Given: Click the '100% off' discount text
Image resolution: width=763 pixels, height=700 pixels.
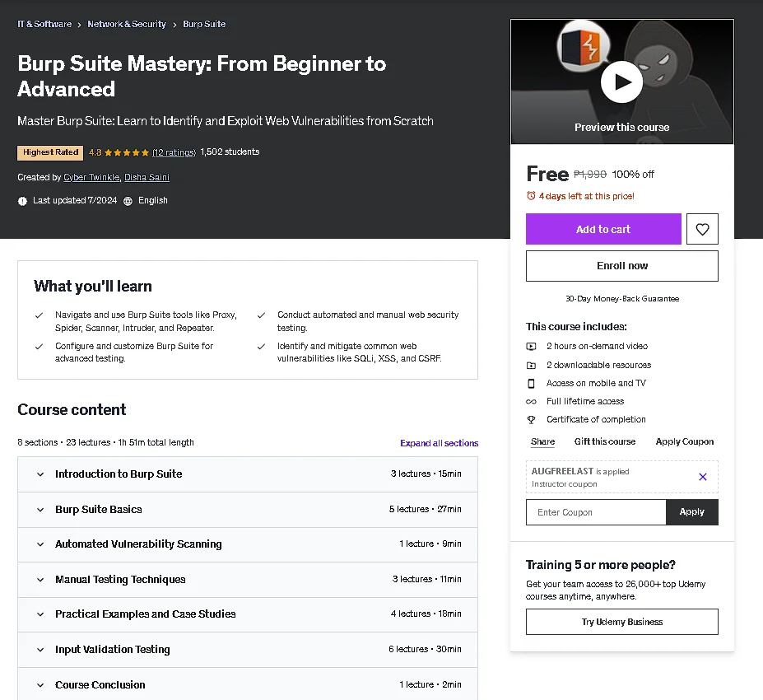Looking at the screenshot, I should tap(633, 175).
